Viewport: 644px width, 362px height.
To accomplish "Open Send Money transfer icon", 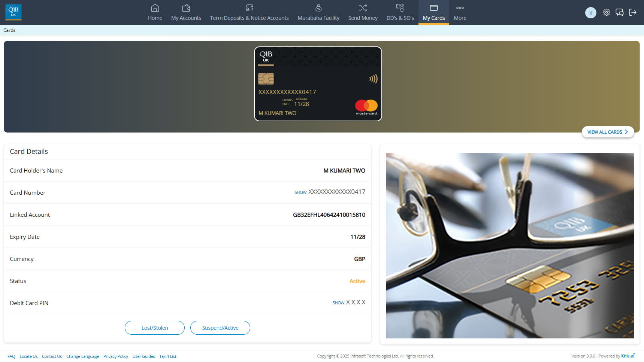I will pos(363,8).
